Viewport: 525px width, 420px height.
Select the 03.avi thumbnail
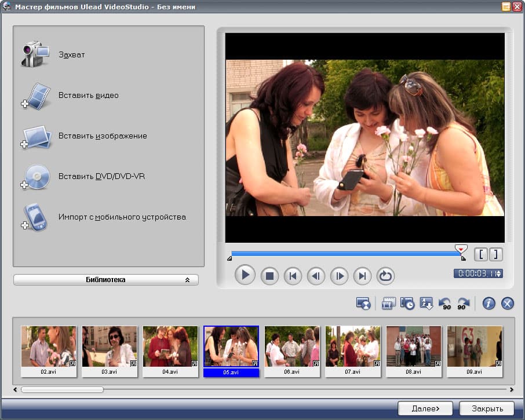[110, 346]
